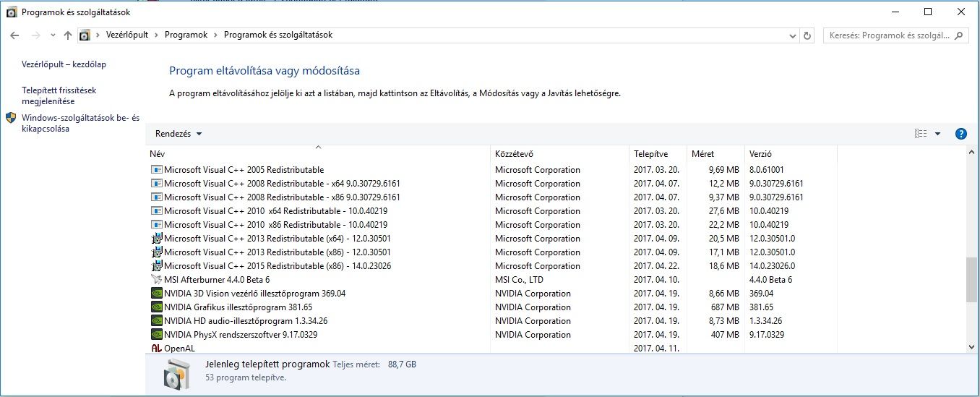Sort list by Telepítve column header

pyautogui.click(x=650, y=154)
